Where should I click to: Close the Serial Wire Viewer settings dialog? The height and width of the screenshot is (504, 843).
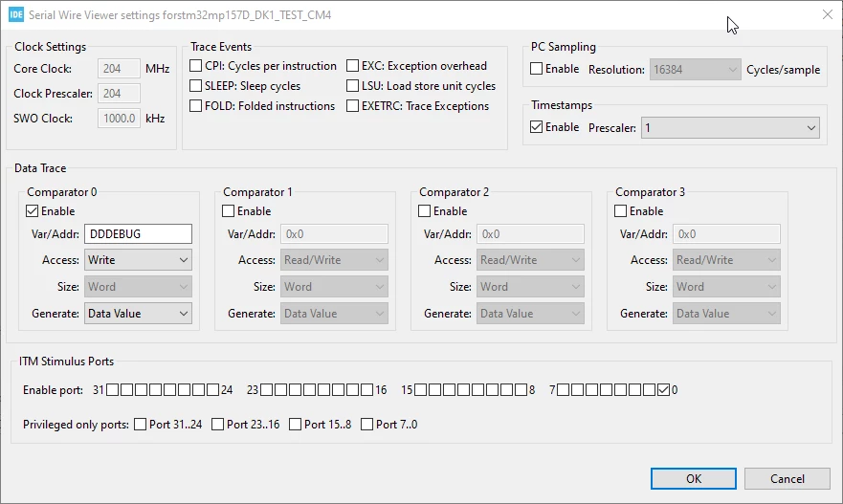(828, 14)
